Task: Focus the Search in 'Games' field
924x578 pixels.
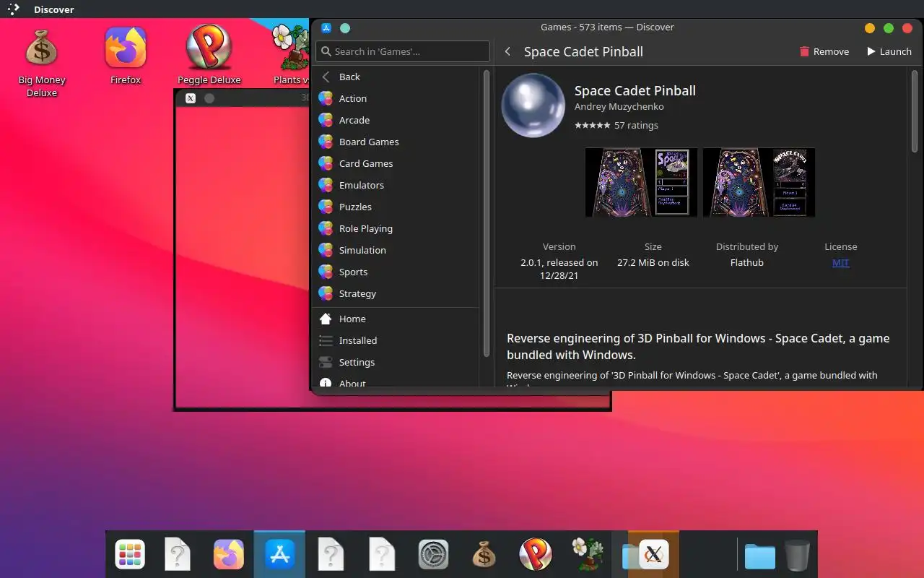Action: 403,51
